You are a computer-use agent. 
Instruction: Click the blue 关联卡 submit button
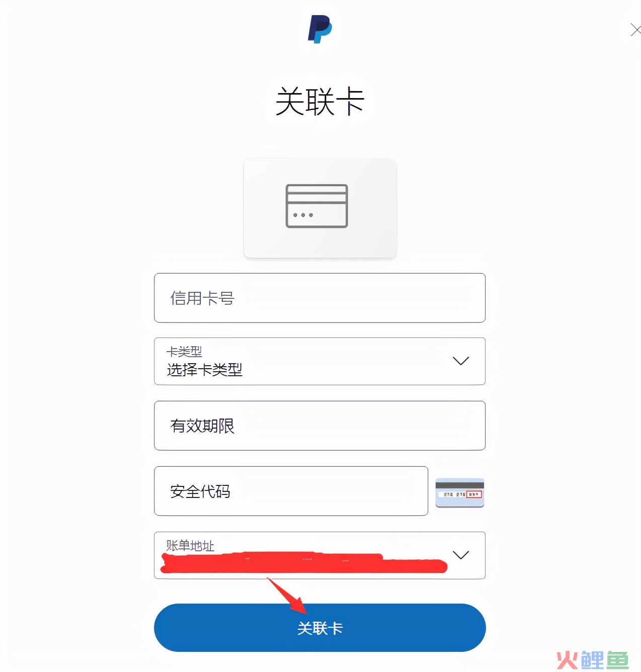click(x=319, y=628)
